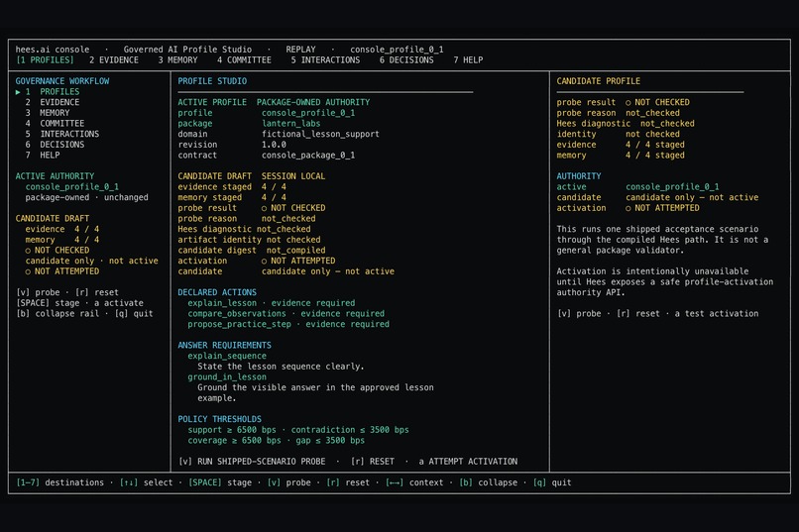799x532 pixels.
Task: Open the 7 HELP tab
Action: tap(468, 60)
